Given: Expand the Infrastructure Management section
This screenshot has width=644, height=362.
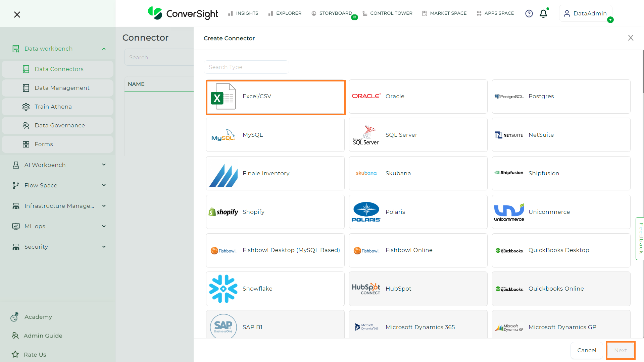Looking at the screenshot, I should (104, 206).
